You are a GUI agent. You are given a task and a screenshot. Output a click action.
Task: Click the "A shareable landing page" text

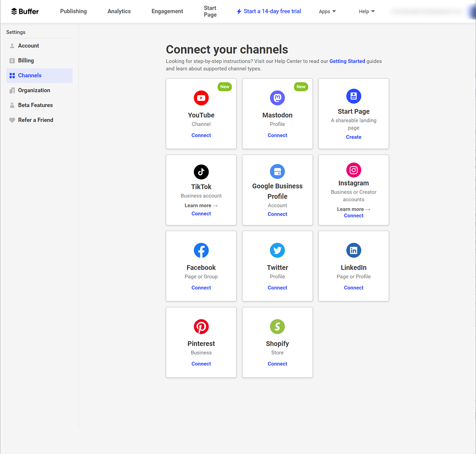pos(354,124)
